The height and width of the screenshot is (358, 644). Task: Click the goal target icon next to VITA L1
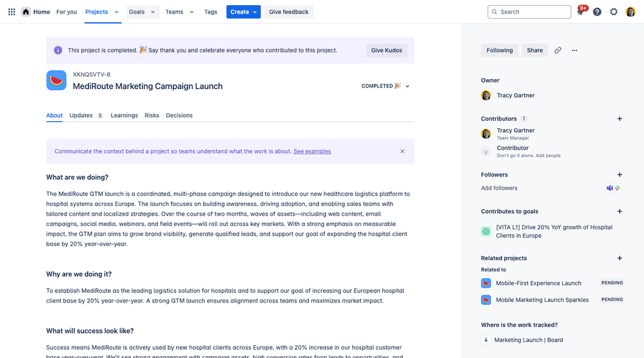486,231
